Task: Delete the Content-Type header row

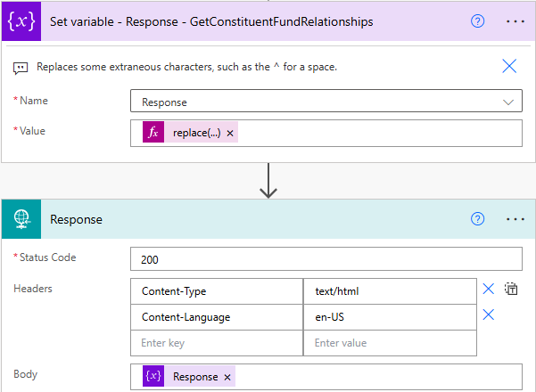Action: point(488,289)
